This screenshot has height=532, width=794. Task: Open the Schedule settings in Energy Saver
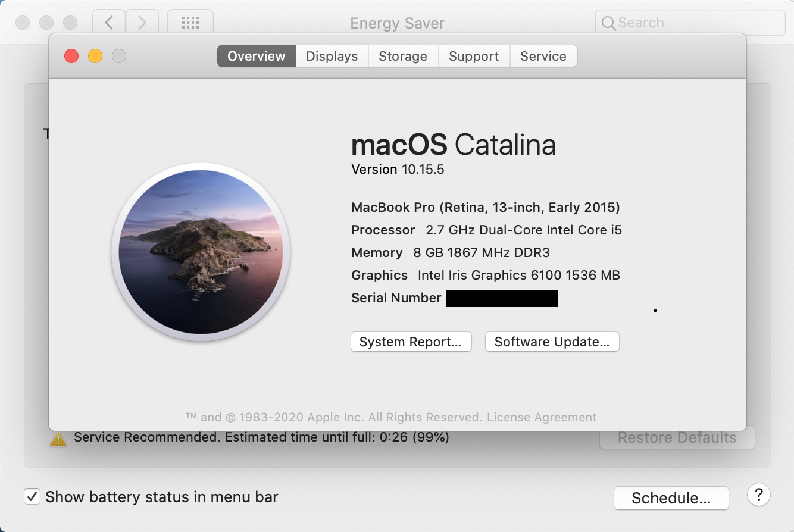click(x=671, y=498)
